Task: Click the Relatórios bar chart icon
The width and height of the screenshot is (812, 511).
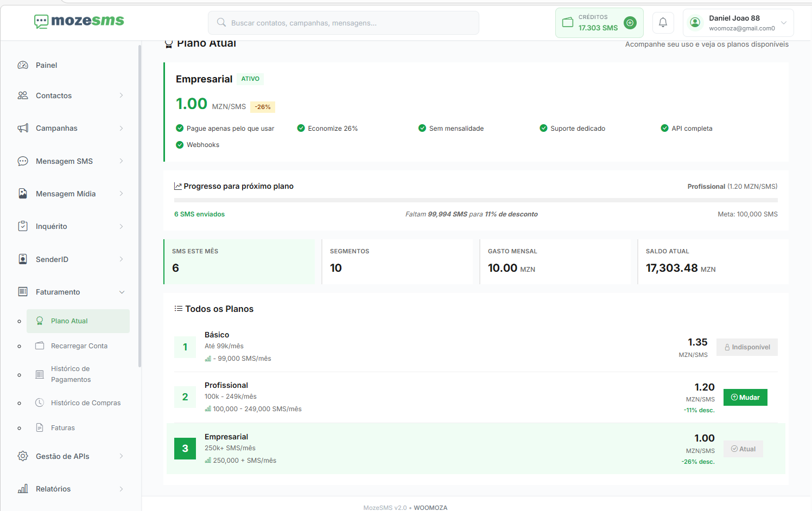Action: pyautogui.click(x=23, y=489)
